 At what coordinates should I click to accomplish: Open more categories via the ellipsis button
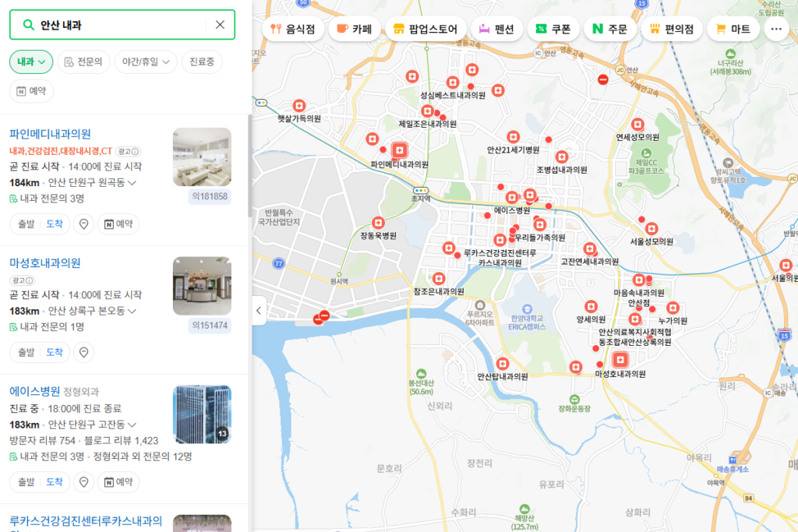[x=775, y=28]
